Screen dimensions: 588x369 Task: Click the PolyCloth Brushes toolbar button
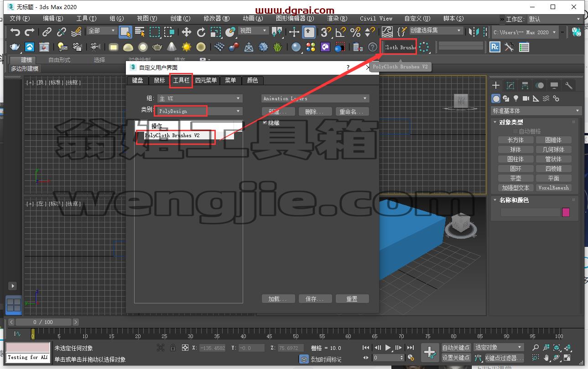400,47
